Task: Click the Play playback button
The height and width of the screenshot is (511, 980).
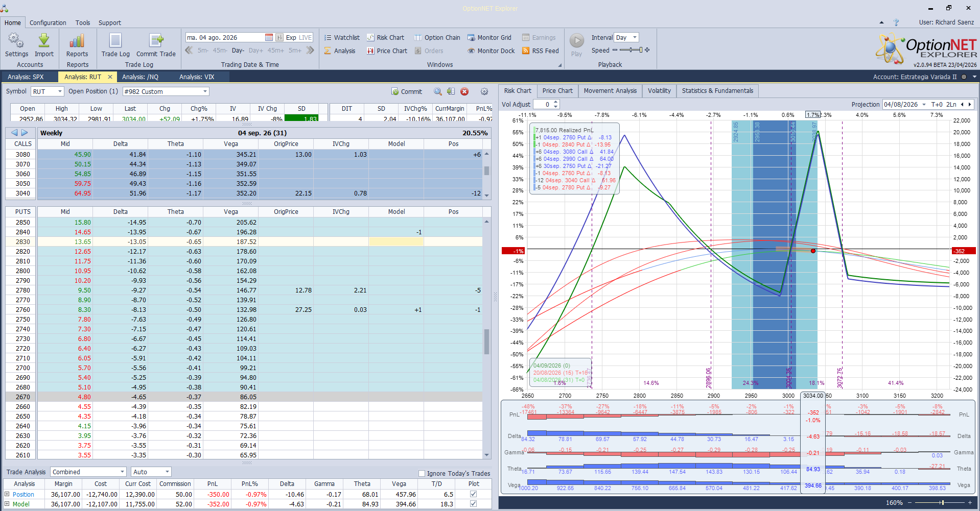Action: pos(576,44)
